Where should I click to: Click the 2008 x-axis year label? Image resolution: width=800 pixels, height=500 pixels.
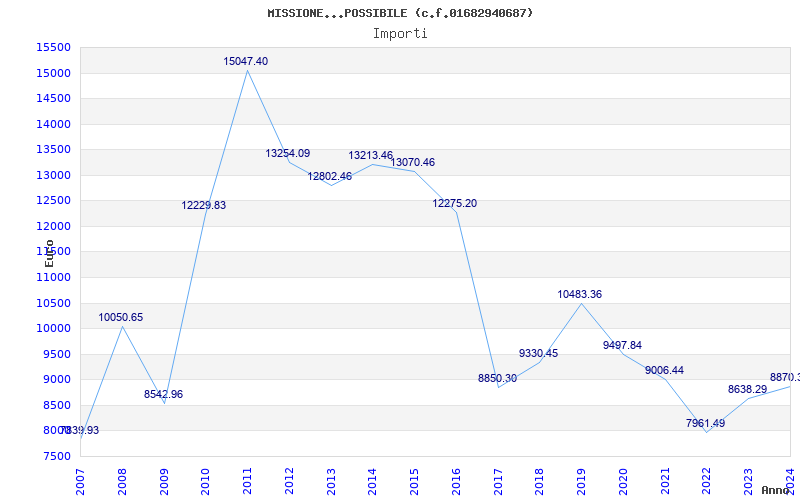click(x=122, y=482)
